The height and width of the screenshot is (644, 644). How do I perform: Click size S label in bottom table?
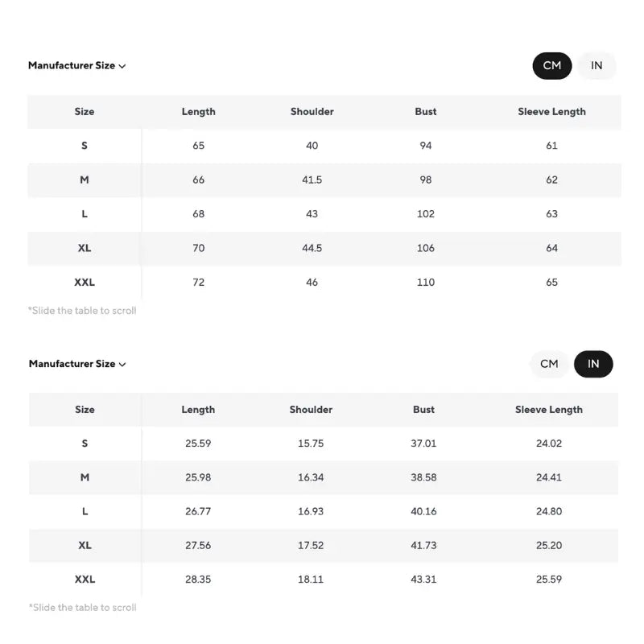click(85, 444)
